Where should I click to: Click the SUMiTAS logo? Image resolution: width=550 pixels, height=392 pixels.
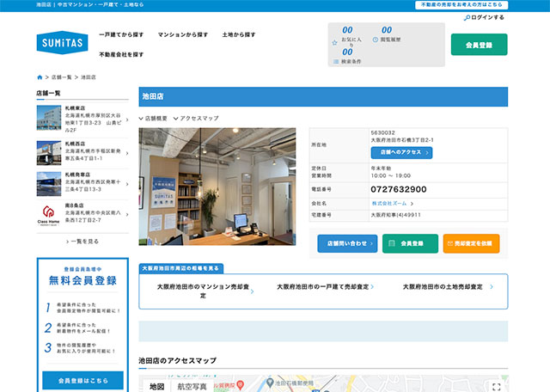click(x=62, y=42)
